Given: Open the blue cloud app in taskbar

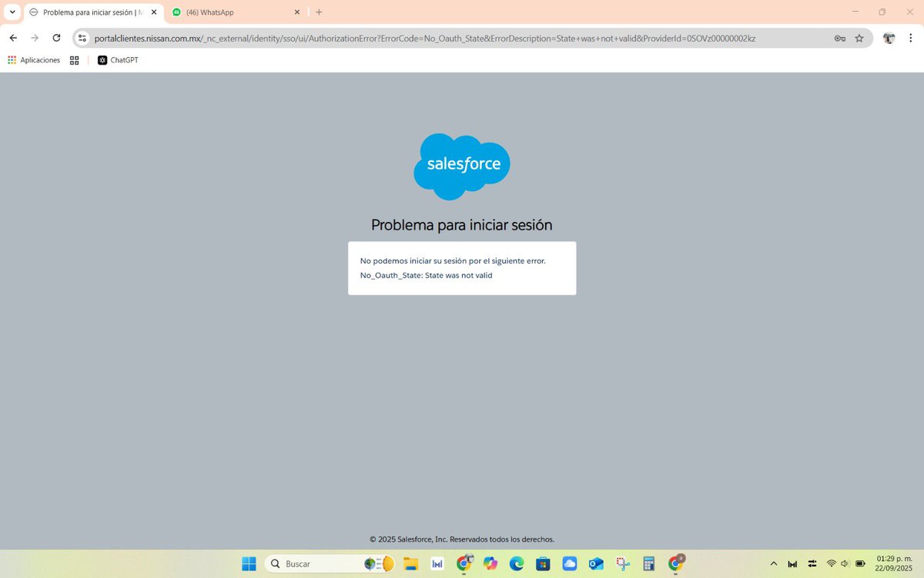Looking at the screenshot, I should click(569, 564).
